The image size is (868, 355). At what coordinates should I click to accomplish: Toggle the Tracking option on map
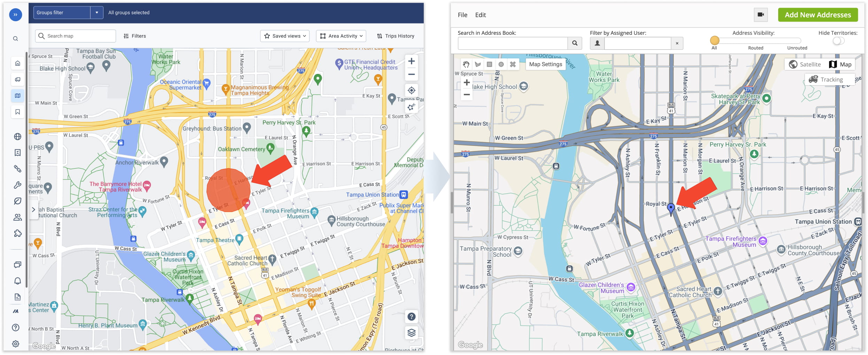click(x=826, y=80)
